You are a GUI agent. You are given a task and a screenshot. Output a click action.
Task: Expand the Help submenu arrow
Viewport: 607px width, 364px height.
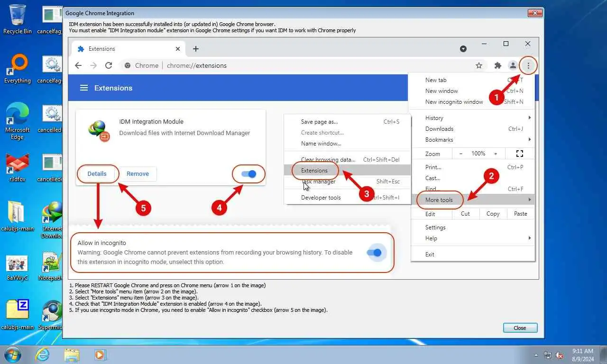[530, 238]
